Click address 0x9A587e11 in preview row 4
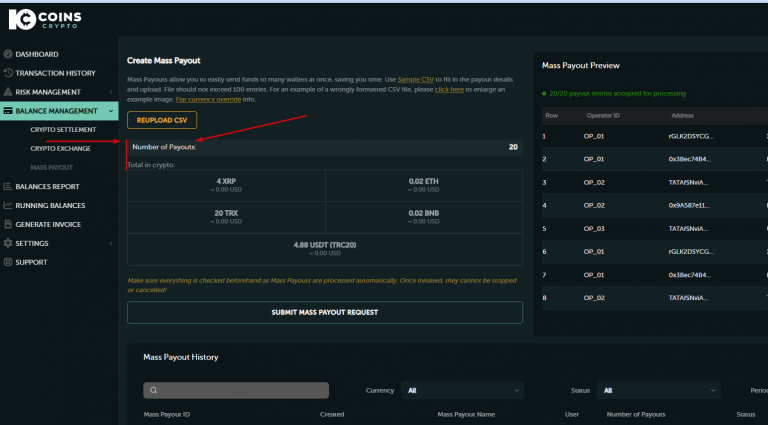Viewport: 768px width, 425px height. tap(689, 205)
